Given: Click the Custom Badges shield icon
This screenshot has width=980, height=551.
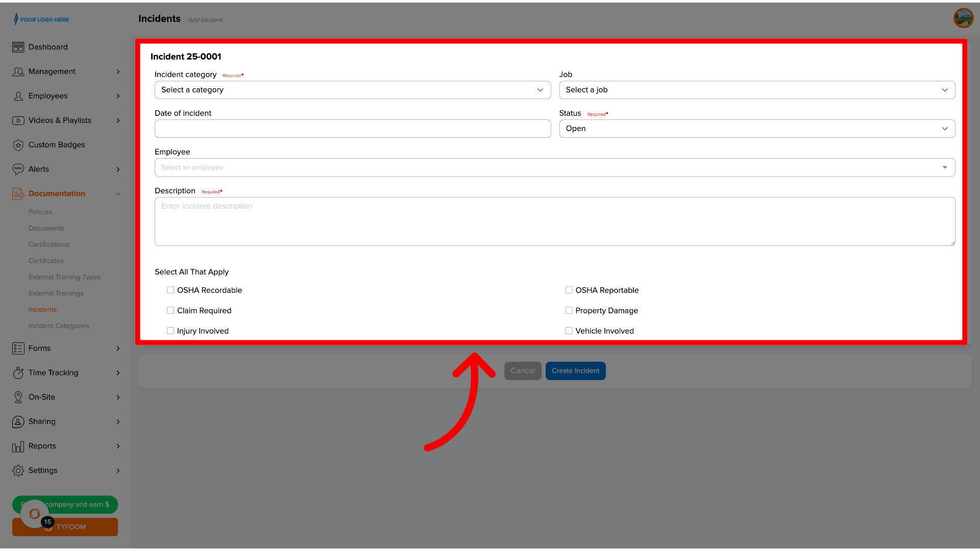Looking at the screenshot, I should [18, 145].
